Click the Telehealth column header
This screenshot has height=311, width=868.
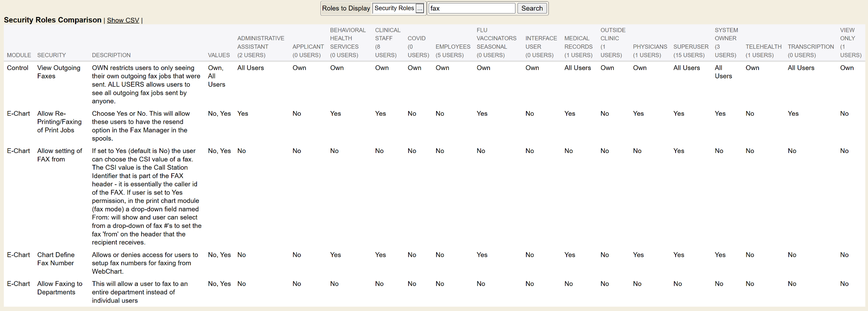[763, 51]
